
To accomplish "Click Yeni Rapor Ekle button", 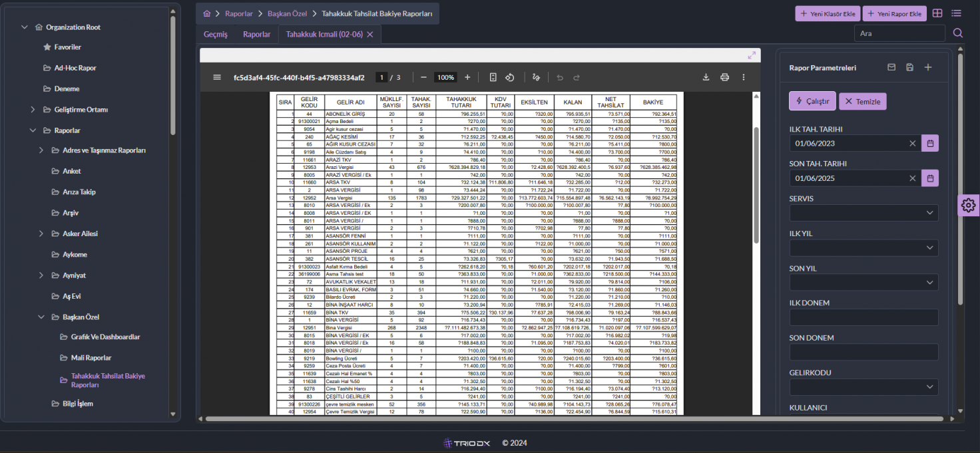I will tap(894, 13).
